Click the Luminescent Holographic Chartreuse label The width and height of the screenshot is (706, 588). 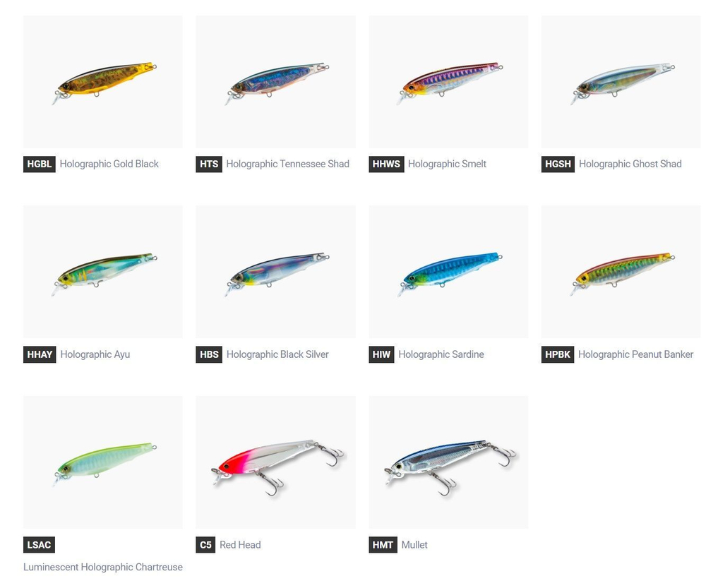pos(103,567)
